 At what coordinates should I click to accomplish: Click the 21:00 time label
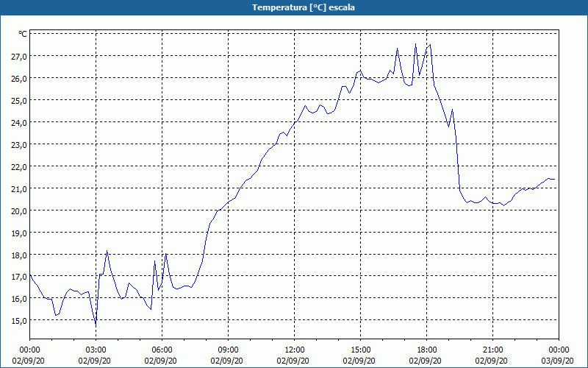492,350
